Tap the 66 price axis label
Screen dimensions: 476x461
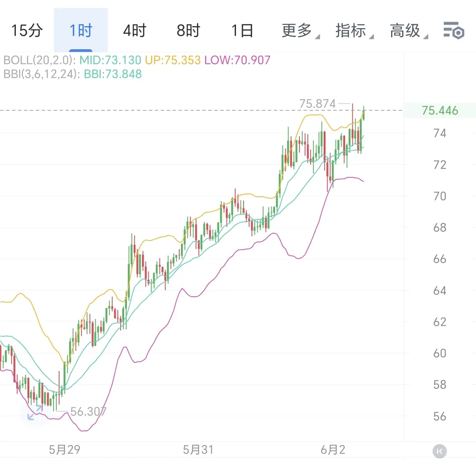440,259
